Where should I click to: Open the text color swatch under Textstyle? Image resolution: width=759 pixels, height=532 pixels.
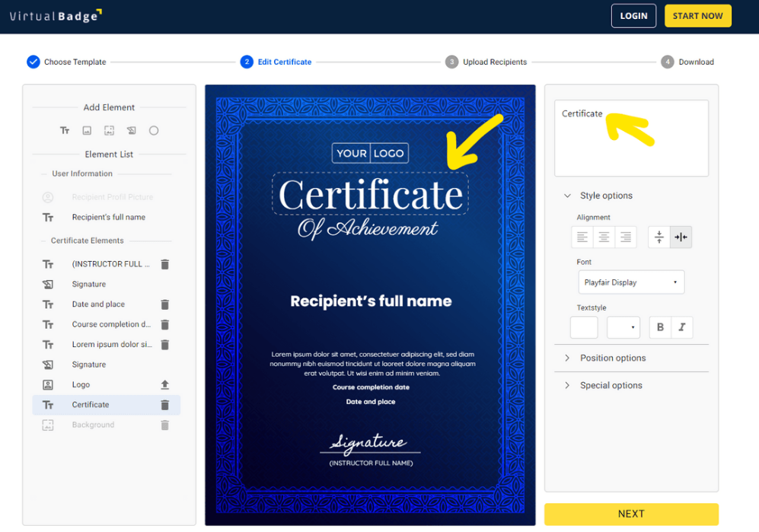point(584,327)
